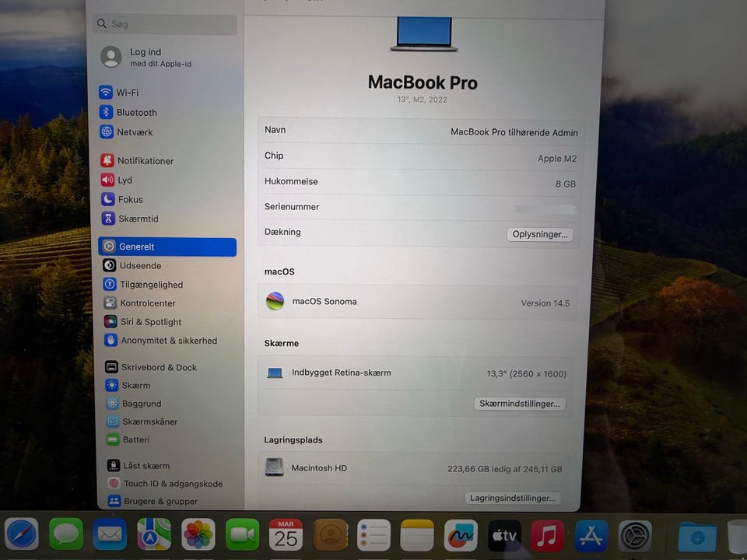This screenshot has height=560, width=747.
Task: Select Generelt sidebar item
Action: pos(168,247)
